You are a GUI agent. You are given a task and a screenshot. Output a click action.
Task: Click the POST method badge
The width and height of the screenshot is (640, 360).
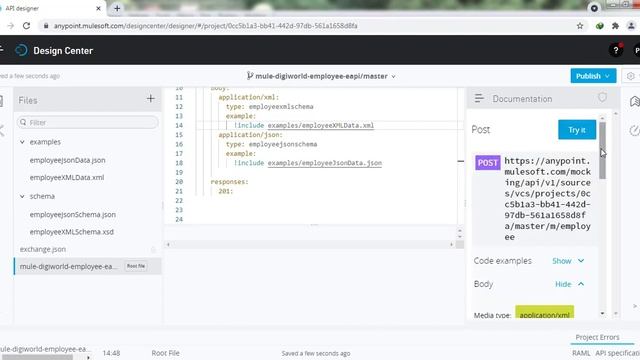(488, 162)
